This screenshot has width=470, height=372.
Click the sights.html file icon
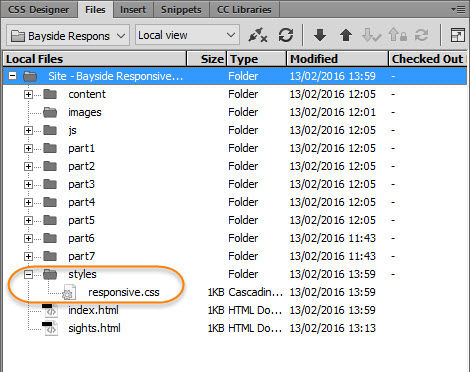(50, 328)
